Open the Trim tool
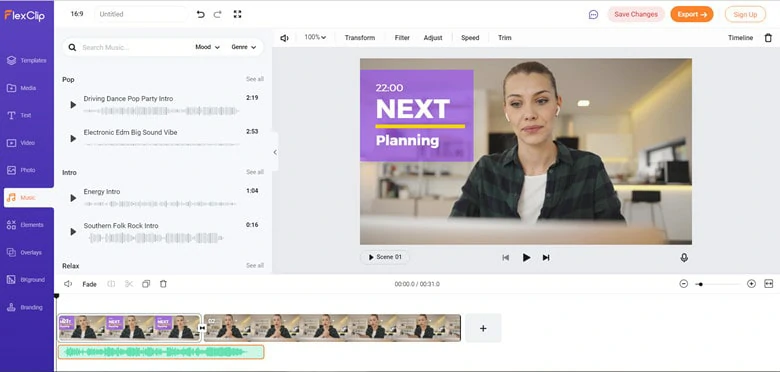Screen dimensions: 780x372 coord(504,38)
